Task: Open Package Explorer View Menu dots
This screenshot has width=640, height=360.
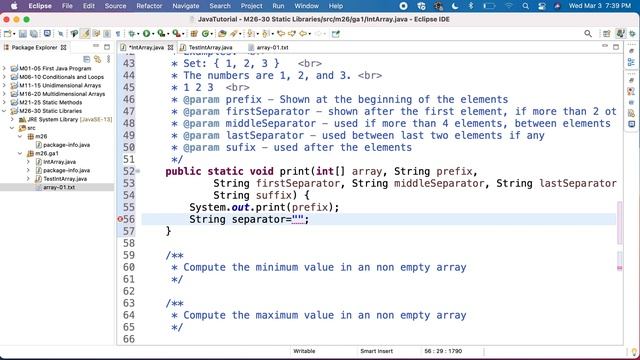Action: 109,60
